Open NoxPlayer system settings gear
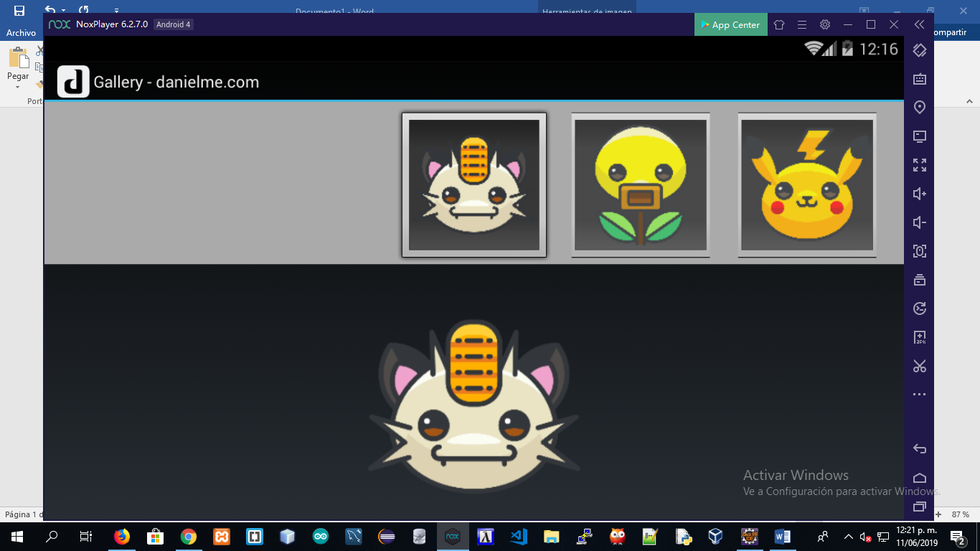 coord(825,24)
